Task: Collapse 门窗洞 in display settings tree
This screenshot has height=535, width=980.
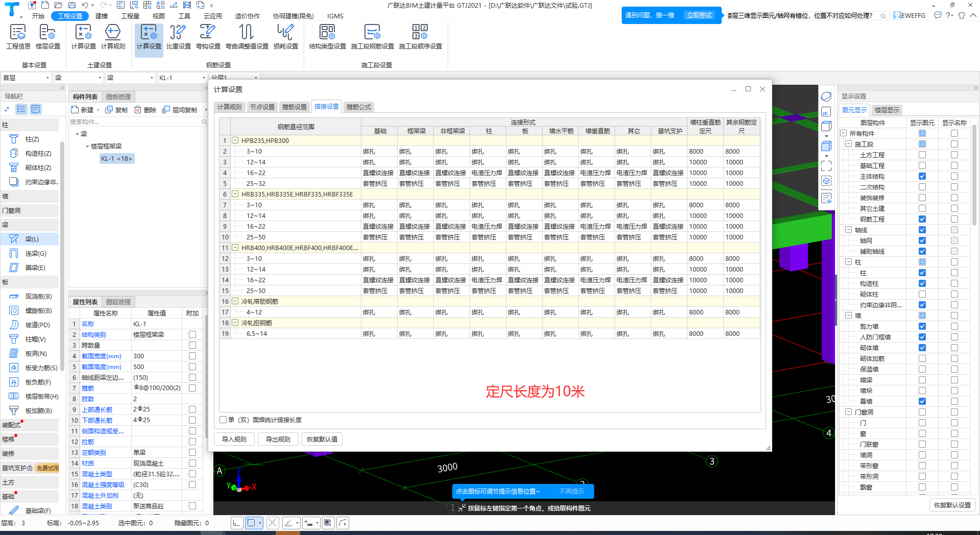Action: tap(848, 412)
